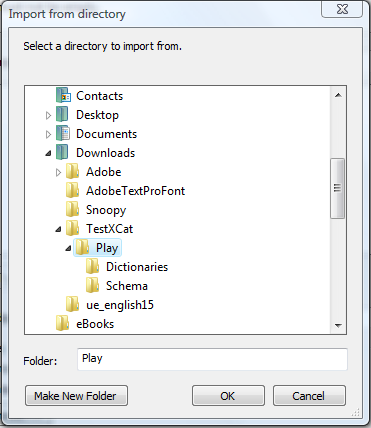The image size is (371, 428).
Task: Collapse the Play folder node
Action: click(x=68, y=248)
